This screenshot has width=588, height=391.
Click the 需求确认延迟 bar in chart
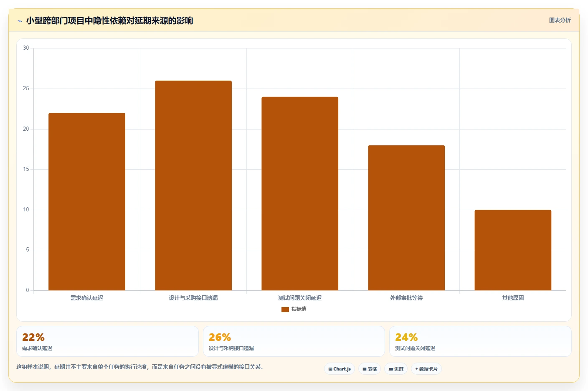click(x=87, y=201)
